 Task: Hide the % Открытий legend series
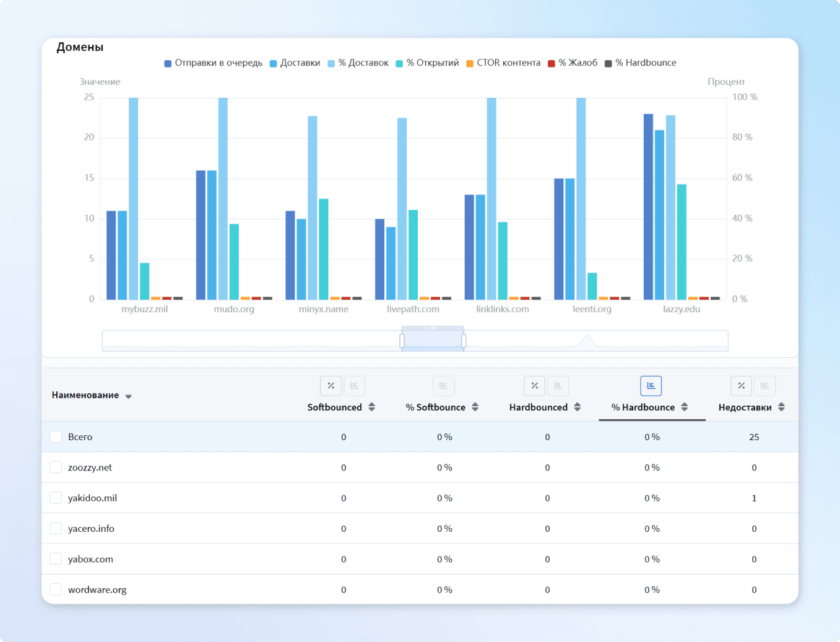pos(428,63)
